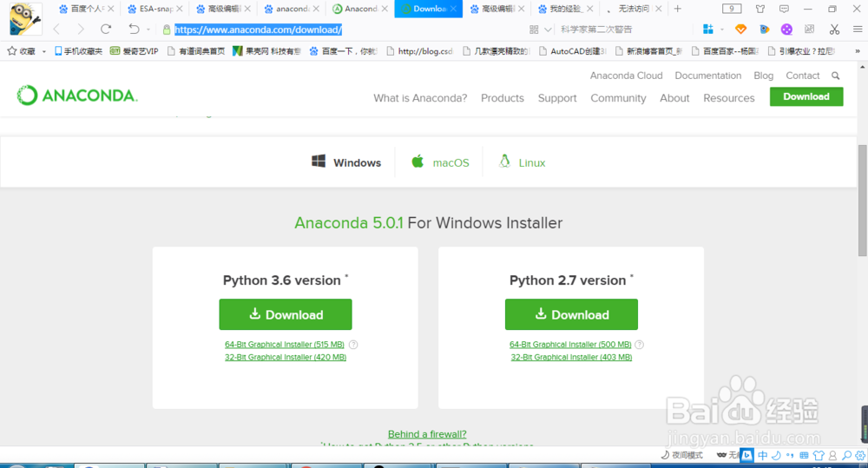The image size is (868, 468).
Task: Open the browser hamburger main menu
Action: click(858, 30)
